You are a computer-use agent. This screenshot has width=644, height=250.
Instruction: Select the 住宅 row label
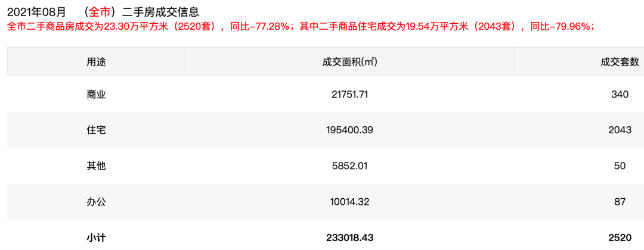point(96,130)
